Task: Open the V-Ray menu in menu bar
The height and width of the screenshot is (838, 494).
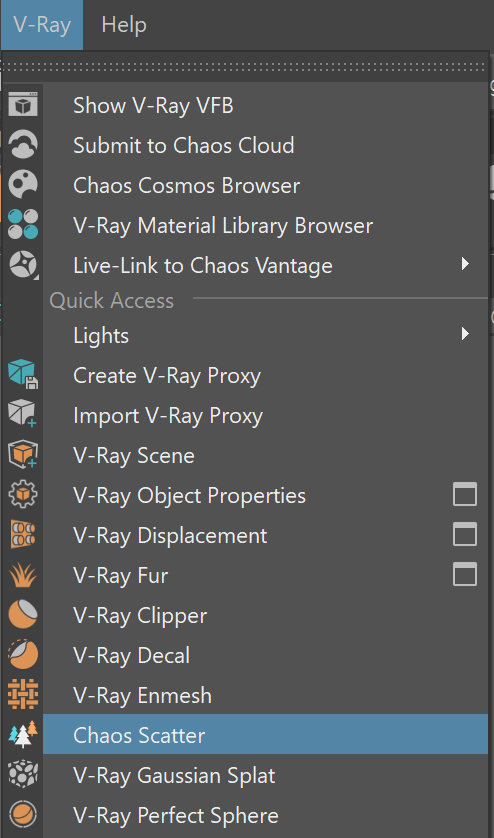Action: click(42, 25)
